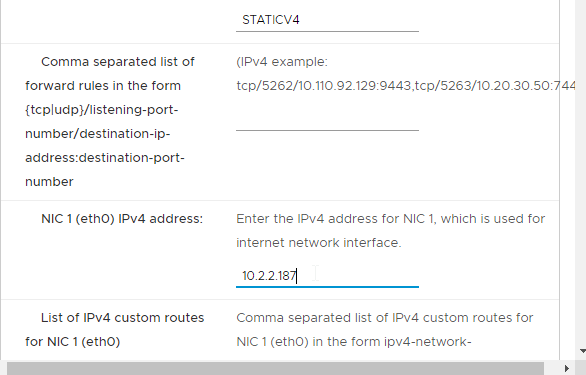586x375 pixels.
Task: Select the 'NIC 1 (eth0) IPv4 address:' label
Action: (122, 219)
